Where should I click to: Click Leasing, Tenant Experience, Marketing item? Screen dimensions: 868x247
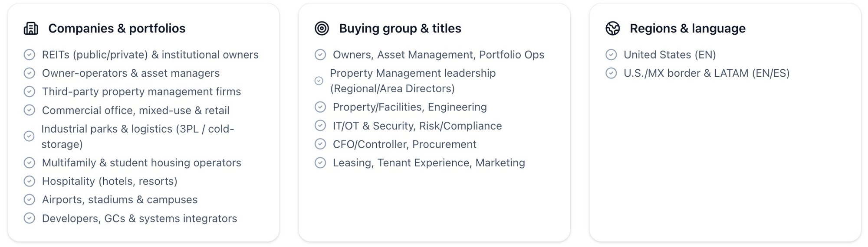(x=428, y=163)
